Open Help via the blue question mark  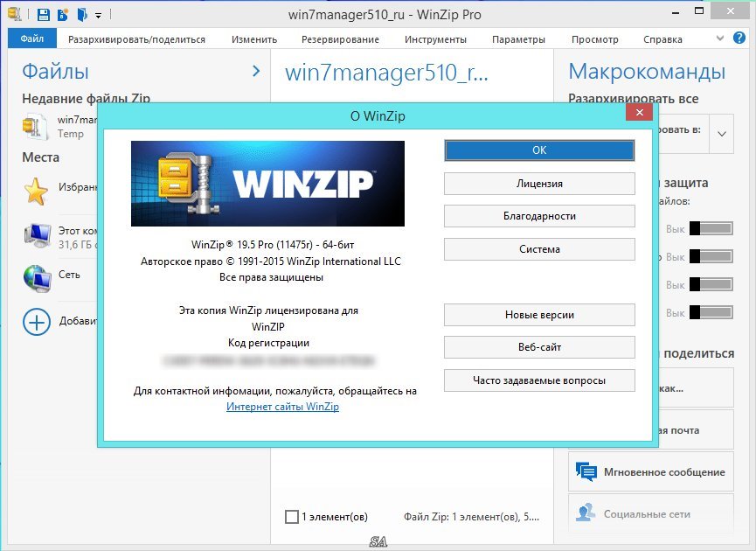[739, 38]
